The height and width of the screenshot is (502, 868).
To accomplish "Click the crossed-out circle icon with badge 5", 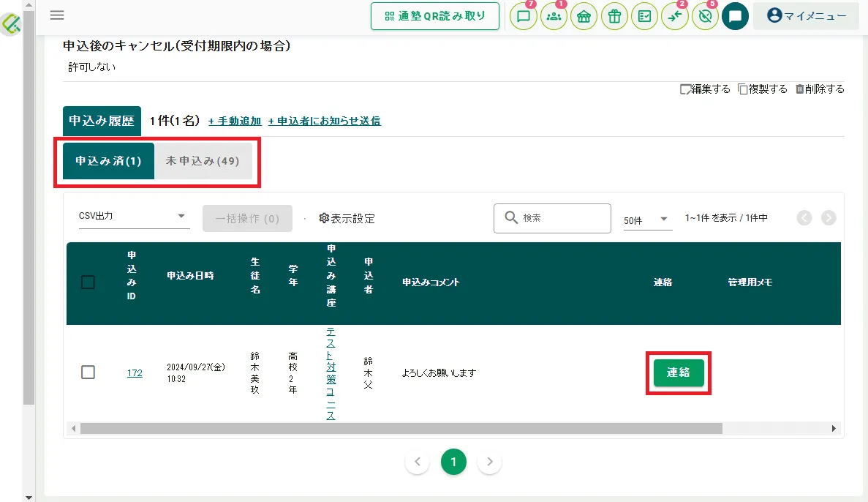I will [705, 16].
